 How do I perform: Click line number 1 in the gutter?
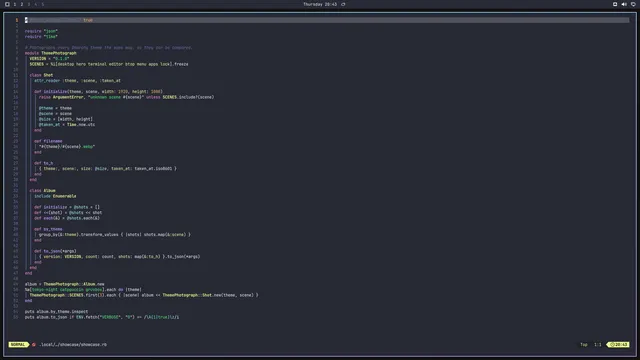pos(17,20)
